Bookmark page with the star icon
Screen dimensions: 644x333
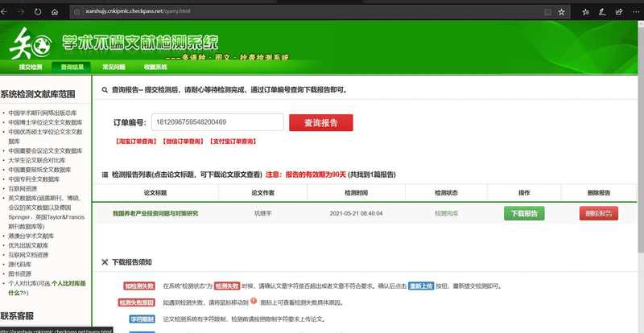tap(561, 12)
